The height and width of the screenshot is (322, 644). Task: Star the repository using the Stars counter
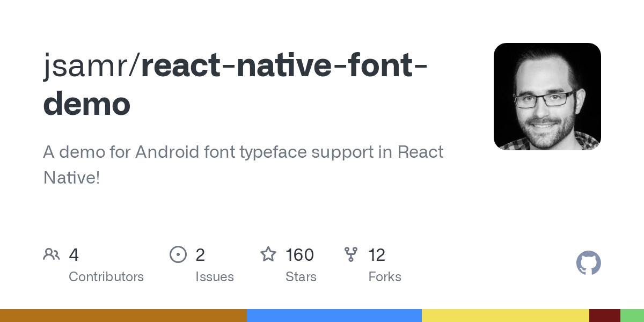coord(302,255)
